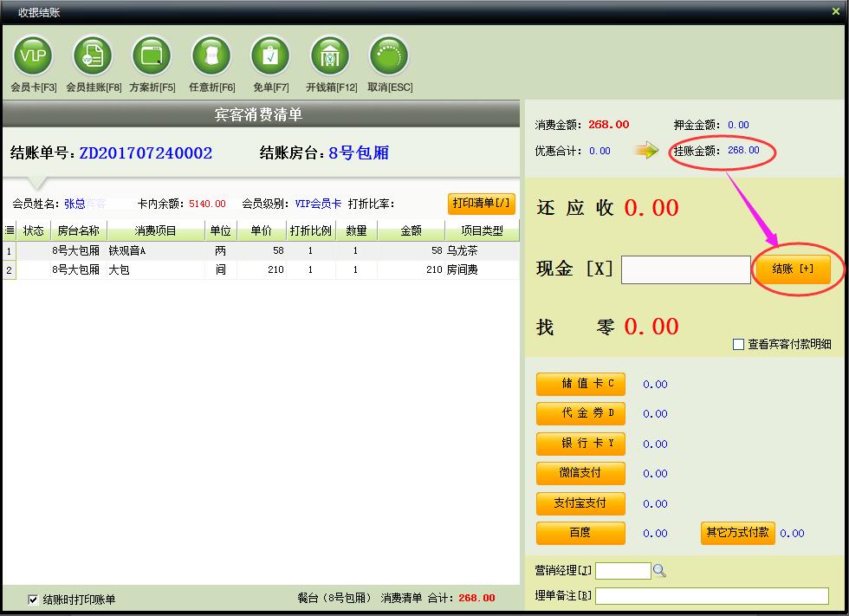This screenshot has height=616, width=849.
Task: Click unit price 210 in 大包 row
Action: (275, 269)
